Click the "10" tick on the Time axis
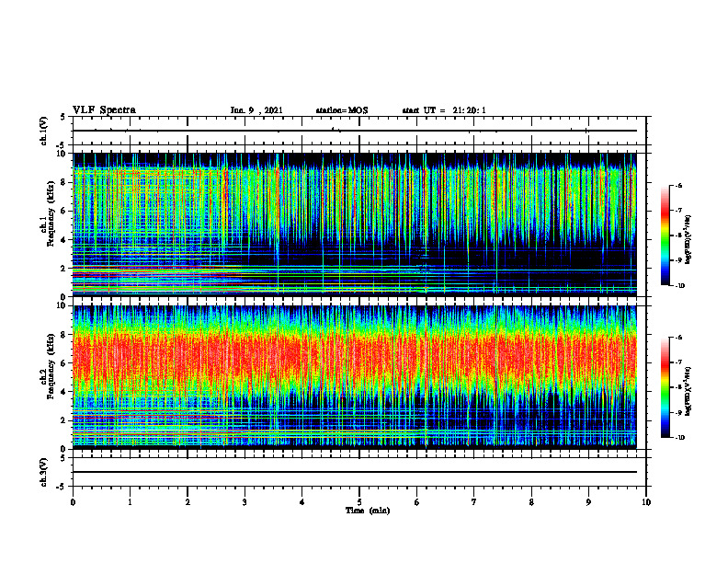 pyautogui.click(x=646, y=502)
